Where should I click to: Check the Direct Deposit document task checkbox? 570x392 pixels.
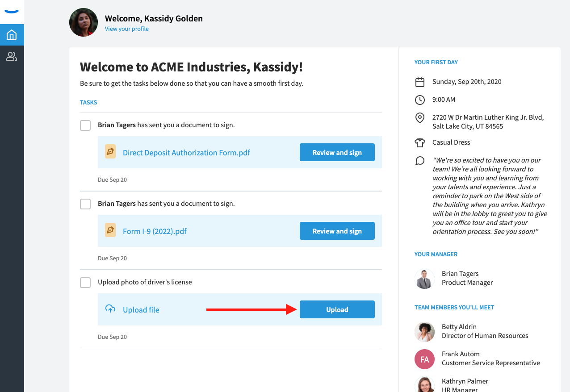[x=85, y=125]
